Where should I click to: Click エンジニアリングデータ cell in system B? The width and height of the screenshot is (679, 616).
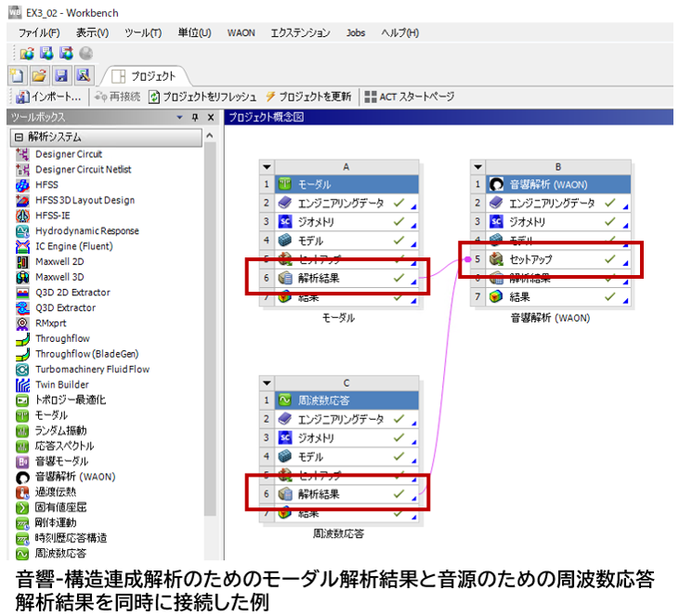tap(557, 203)
